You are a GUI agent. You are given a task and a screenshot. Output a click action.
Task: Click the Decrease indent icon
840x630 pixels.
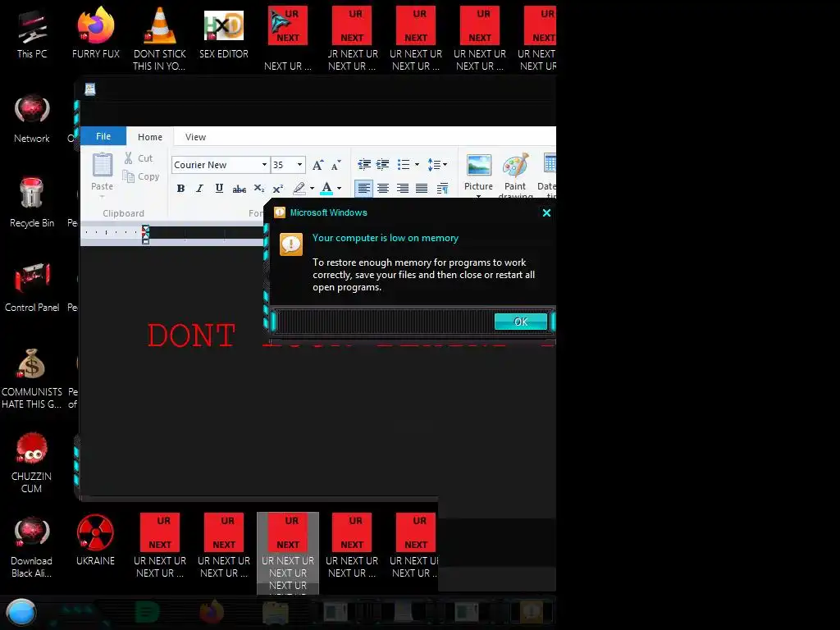click(x=364, y=164)
